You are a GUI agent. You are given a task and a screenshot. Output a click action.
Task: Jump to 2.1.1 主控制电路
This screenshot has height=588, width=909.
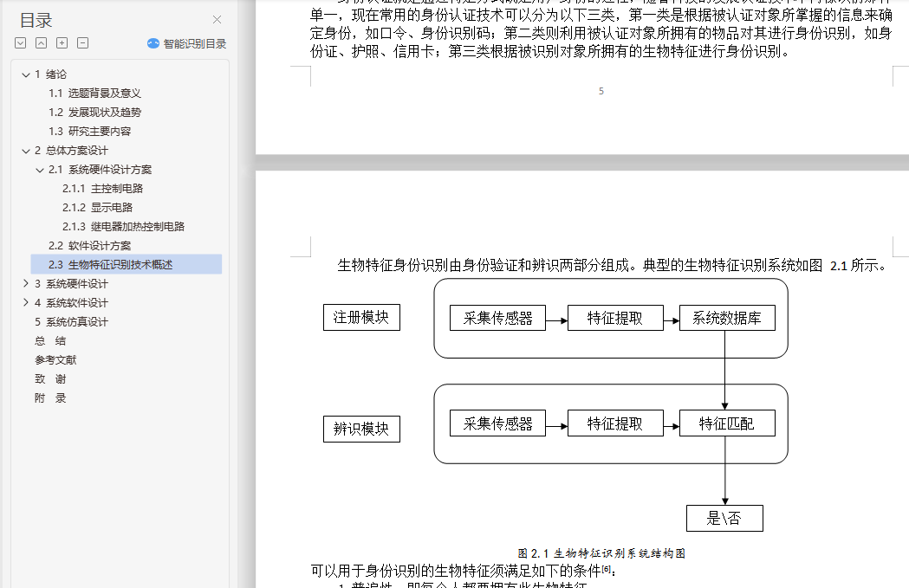pyautogui.click(x=102, y=189)
